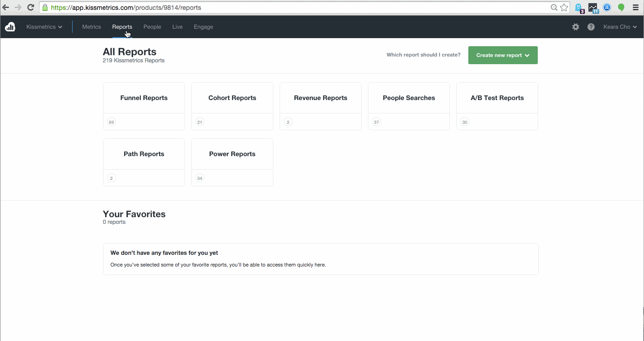Open the Create new report dropdown

coord(503,55)
